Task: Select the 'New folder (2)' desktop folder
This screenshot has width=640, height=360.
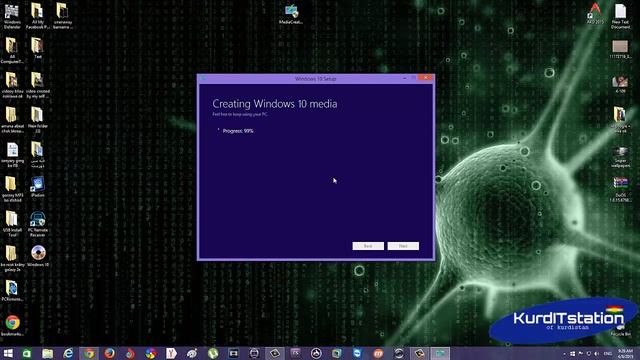Action: 37,120
